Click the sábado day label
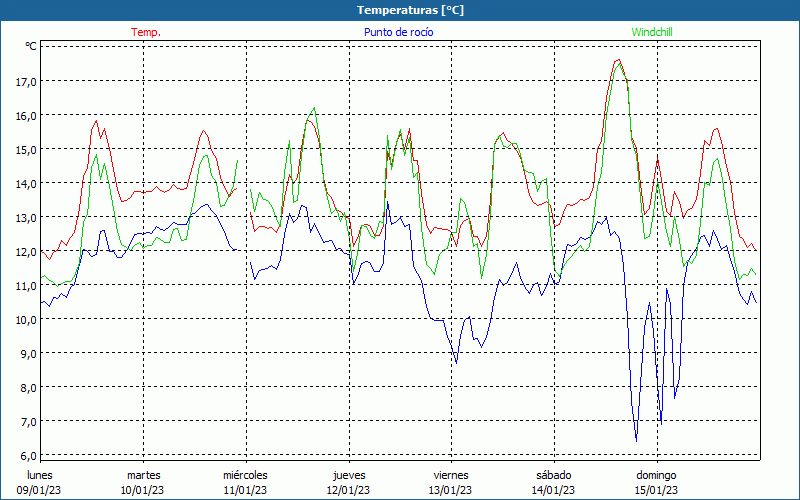This screenshot has height=500, width=800. pyautogui.click(x=554, y=475)
